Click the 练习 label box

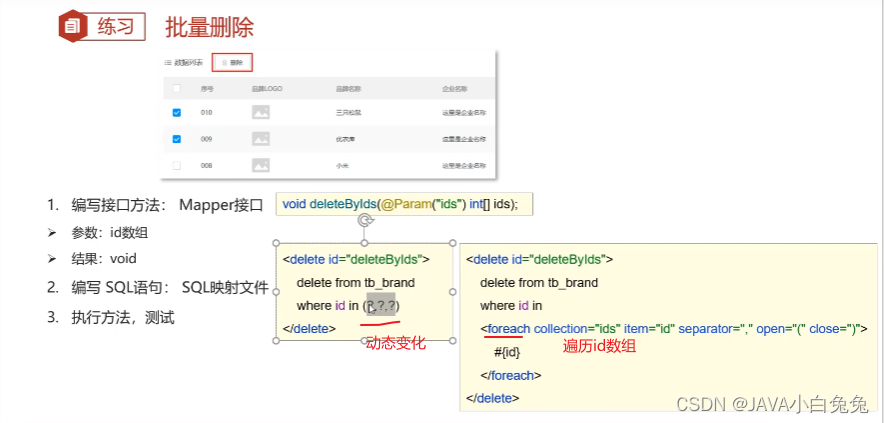click(x=116, y=27)
